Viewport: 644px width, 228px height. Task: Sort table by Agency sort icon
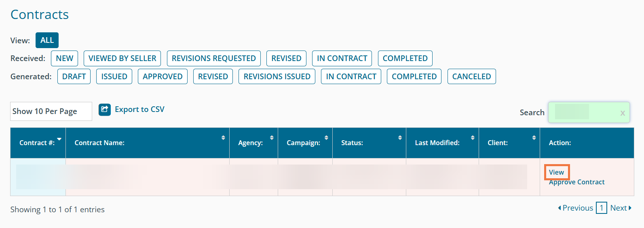pos(272,138)
